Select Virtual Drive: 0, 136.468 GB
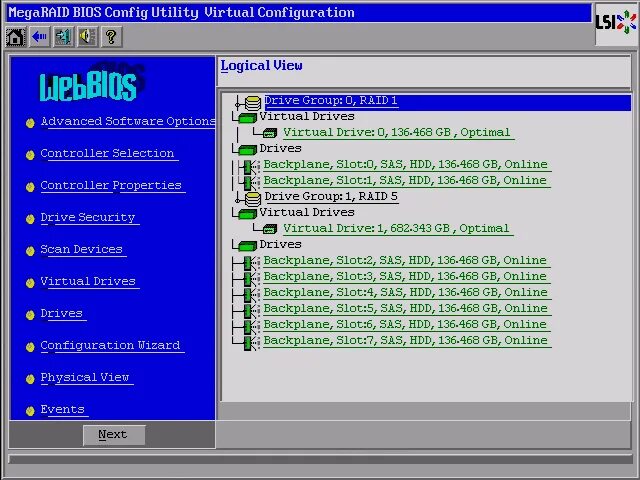 397,133
